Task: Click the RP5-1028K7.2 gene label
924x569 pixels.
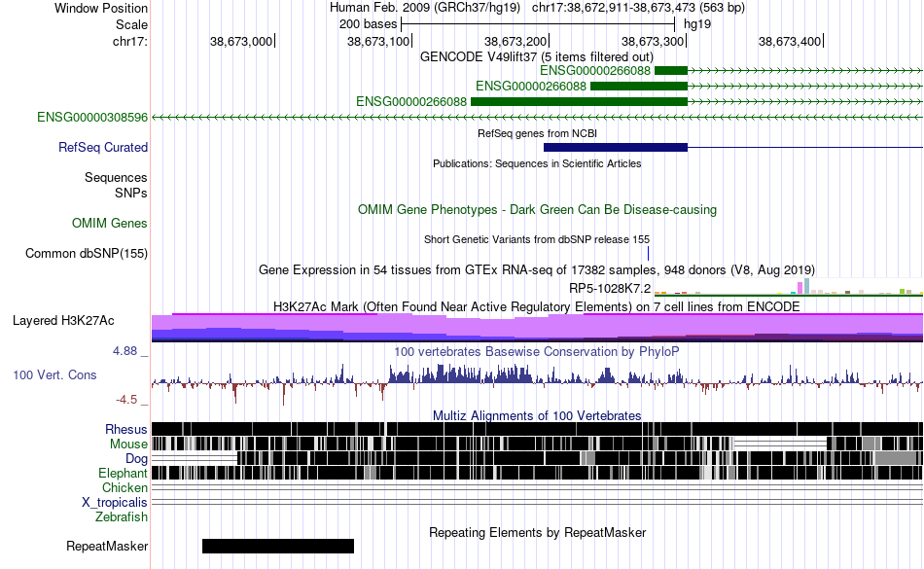Action: tap(610, 288)
